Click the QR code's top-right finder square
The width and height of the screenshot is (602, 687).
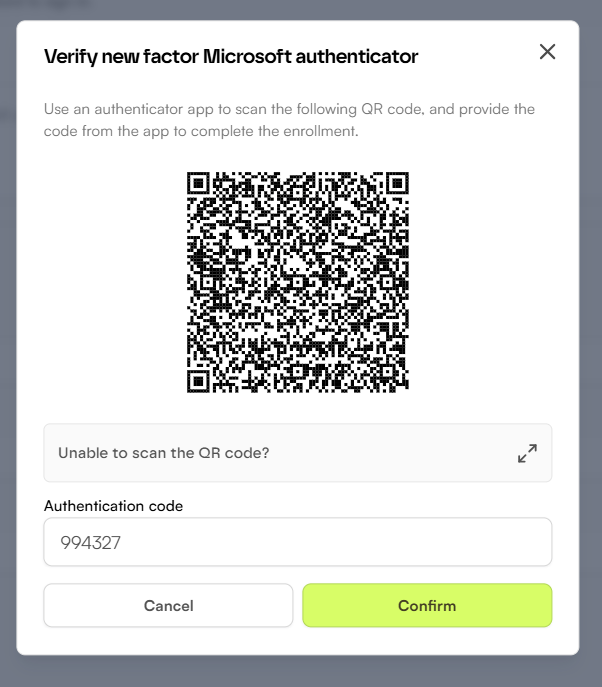(x=397, y=183)
